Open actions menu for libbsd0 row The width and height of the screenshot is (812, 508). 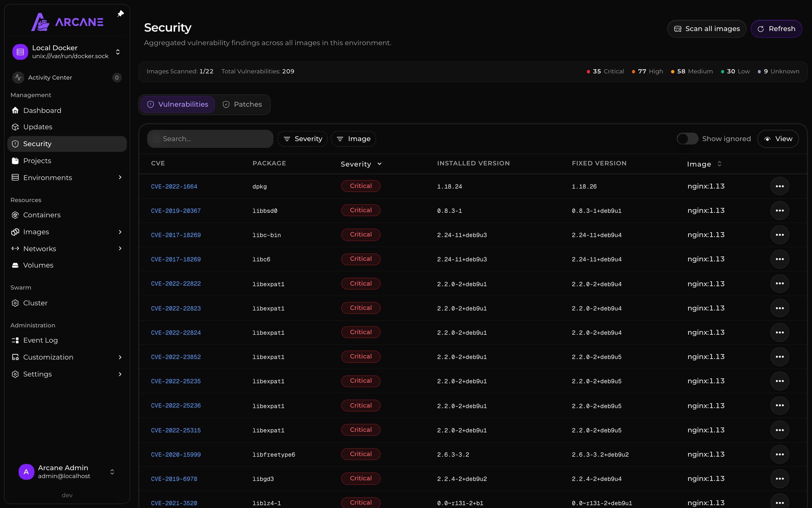780,211
